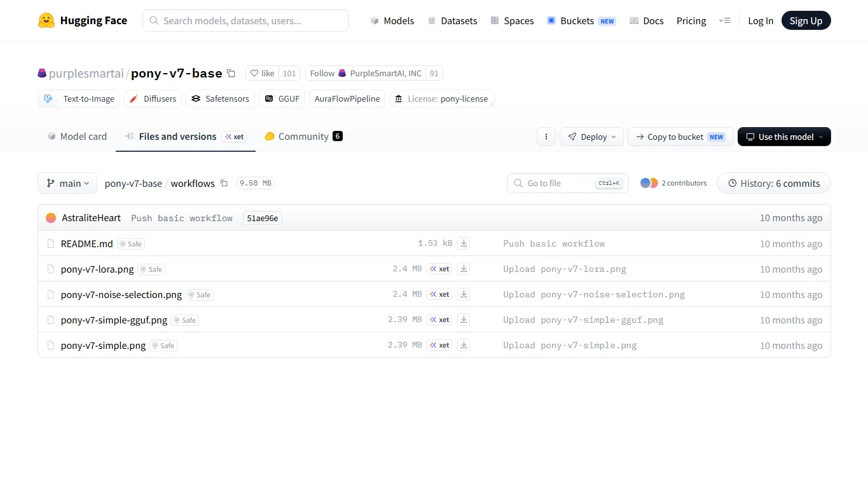The width and height of the screenshot is (868, 488).
Task: Click the 91 followers count
Action: tap(434, 73)
